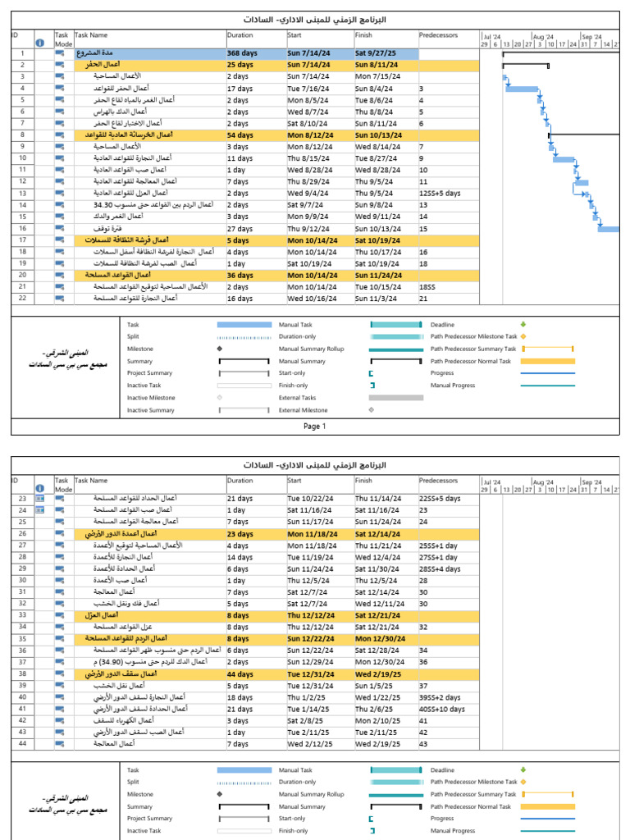Click the task mode icon in row 38
The height and width of the screenshot is (840, 630).
click(x=59, y=674)
